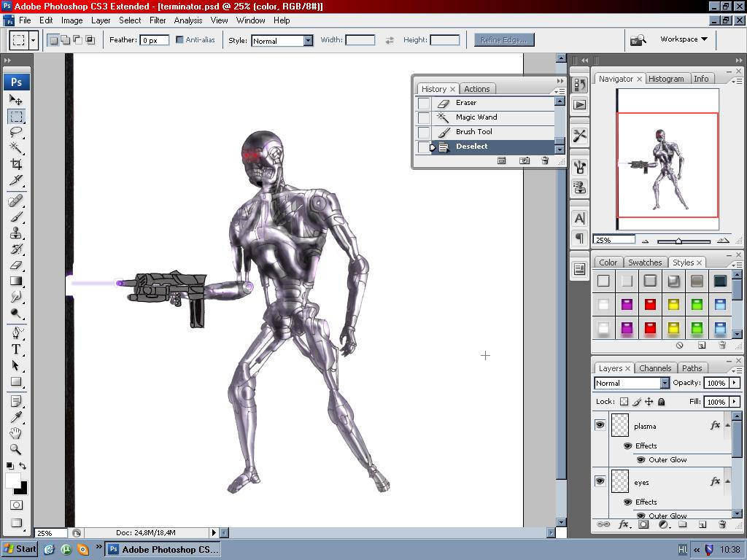Switch to the Histogram tab
This screenshot has width=747, height=560.
666,79
